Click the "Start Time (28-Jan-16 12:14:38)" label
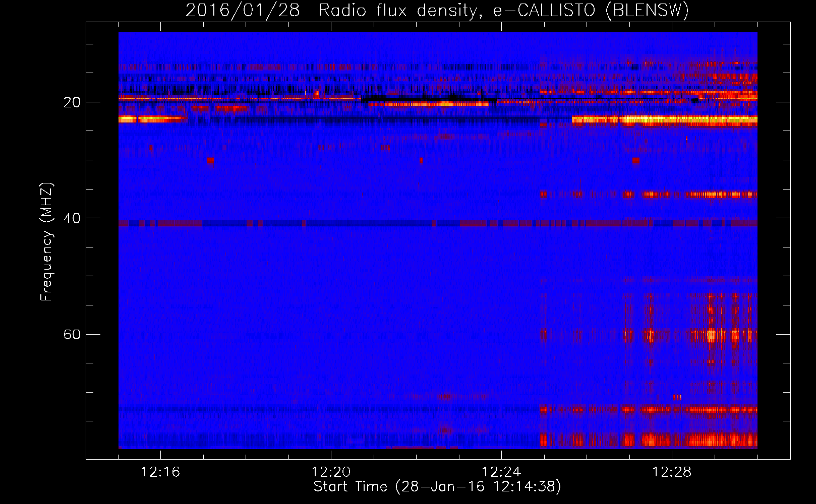Viewport: 816px width, 504px height. [437, 487]
